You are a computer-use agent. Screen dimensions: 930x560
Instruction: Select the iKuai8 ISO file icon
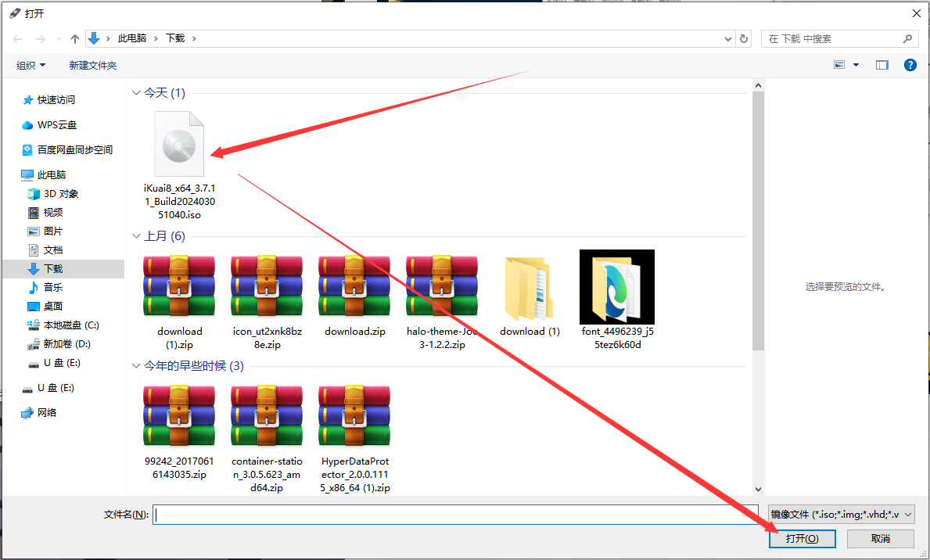click(x=179, y=144)
